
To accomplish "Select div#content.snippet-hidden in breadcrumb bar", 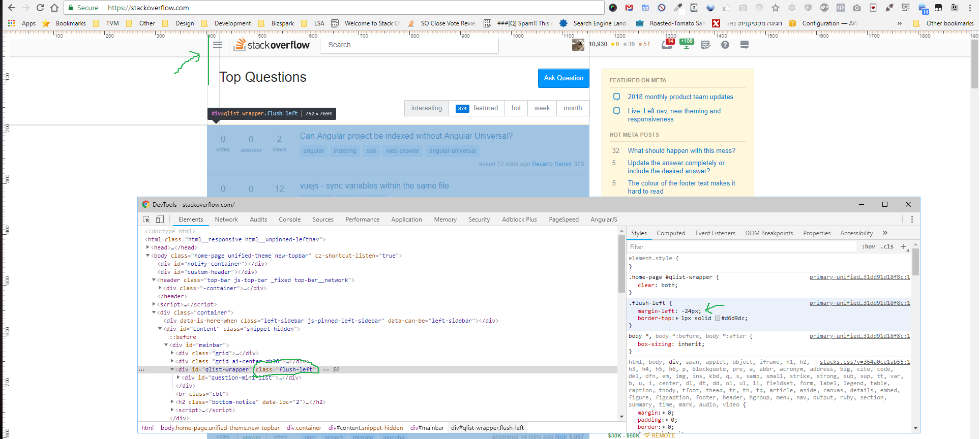I will tap(366, 428).
